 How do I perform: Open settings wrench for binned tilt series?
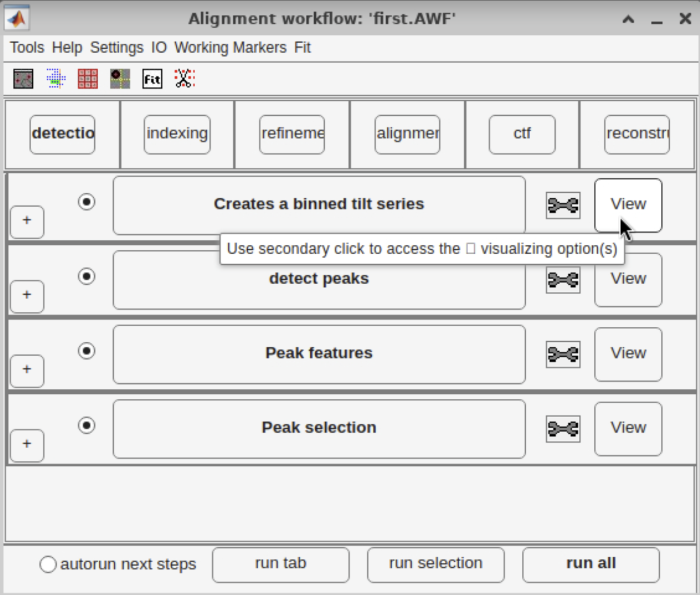pos(562,205)
